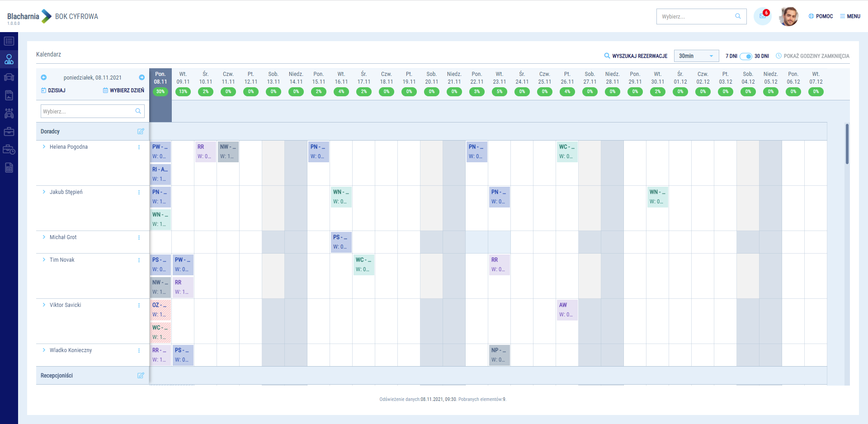Screen dimensions: 868x424
Task: Open the car icon in left sidebar
Action: click(x=9, y=77)
